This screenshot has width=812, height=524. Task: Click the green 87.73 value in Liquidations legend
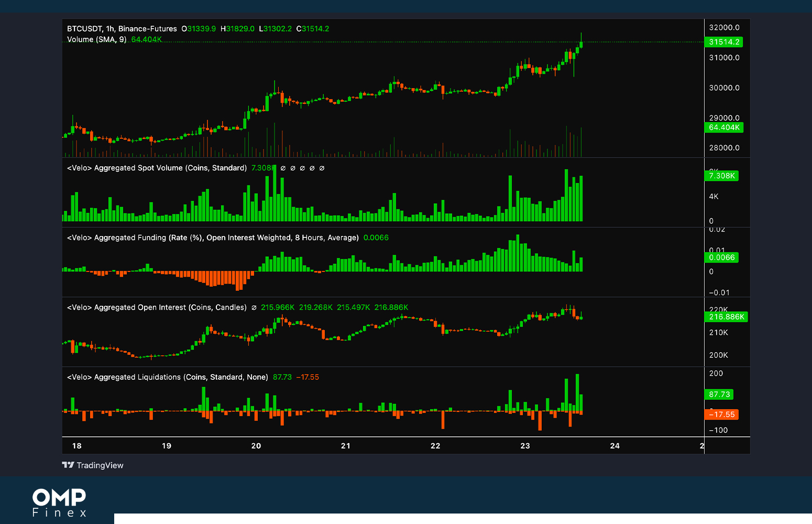point(282,377)
